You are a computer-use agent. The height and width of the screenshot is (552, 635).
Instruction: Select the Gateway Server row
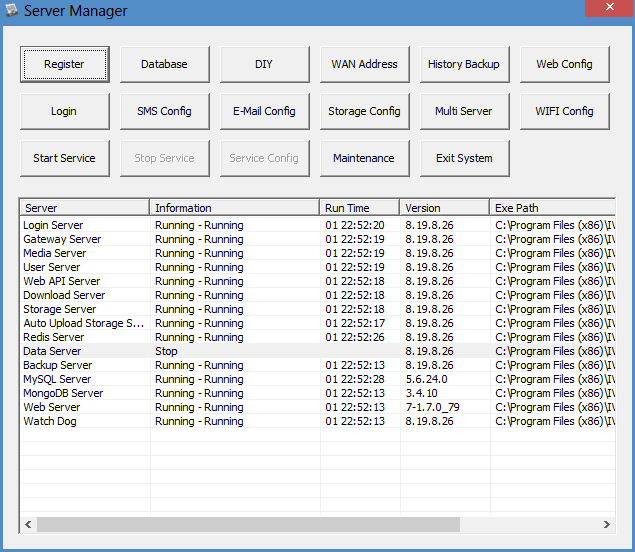(x=318, y=239)
